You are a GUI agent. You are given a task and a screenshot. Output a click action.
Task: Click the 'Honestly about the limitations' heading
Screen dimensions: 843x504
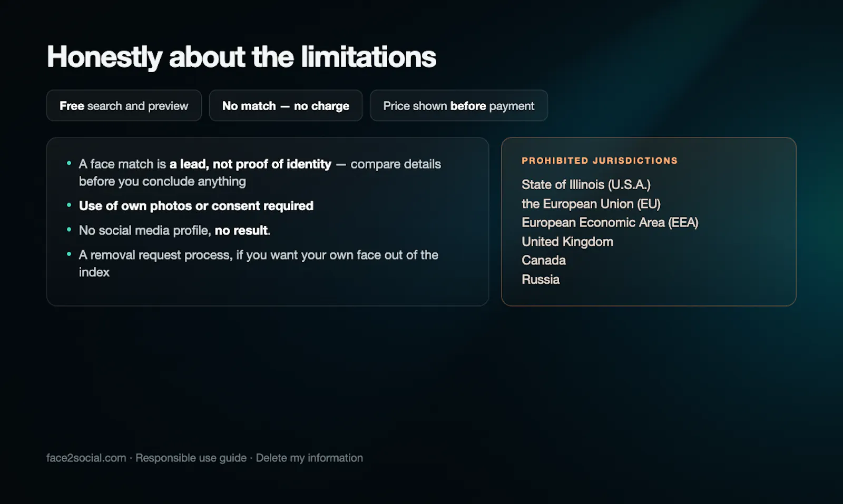tap(241, 57)
